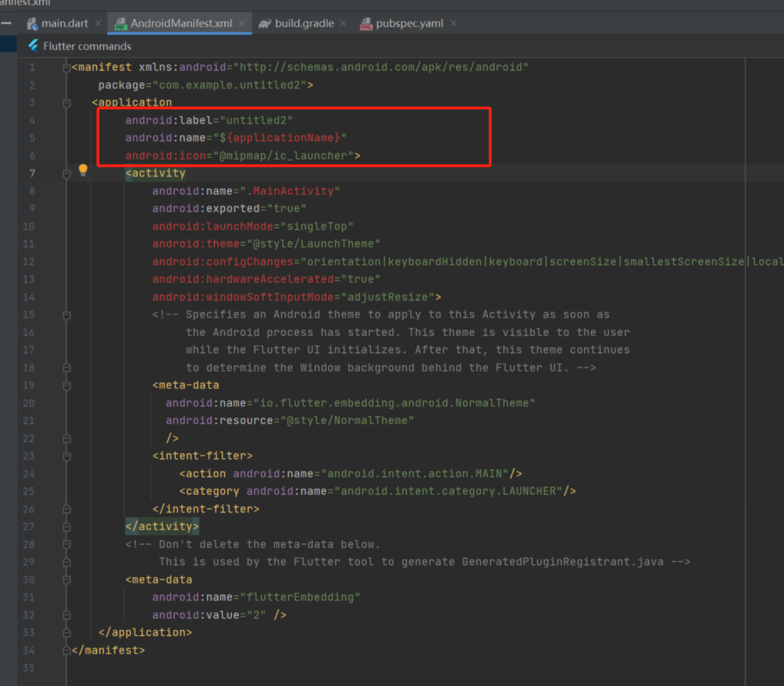Close the main.dart tab
Screen dimensions: 784x686
tap(98, 23)
